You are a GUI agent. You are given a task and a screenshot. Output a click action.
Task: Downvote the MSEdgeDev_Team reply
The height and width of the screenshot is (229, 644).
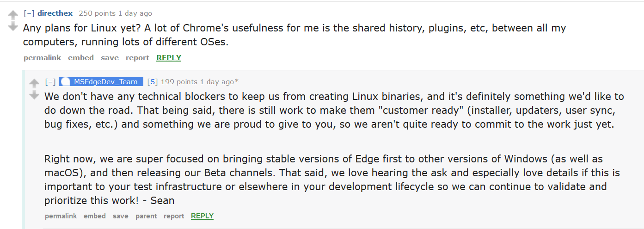click(34, 95)
